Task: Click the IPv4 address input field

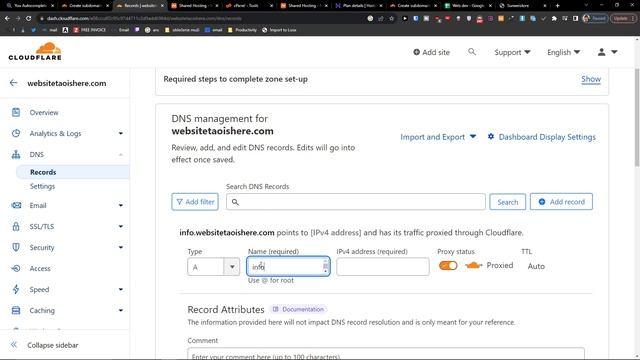Action: (383, 267)
